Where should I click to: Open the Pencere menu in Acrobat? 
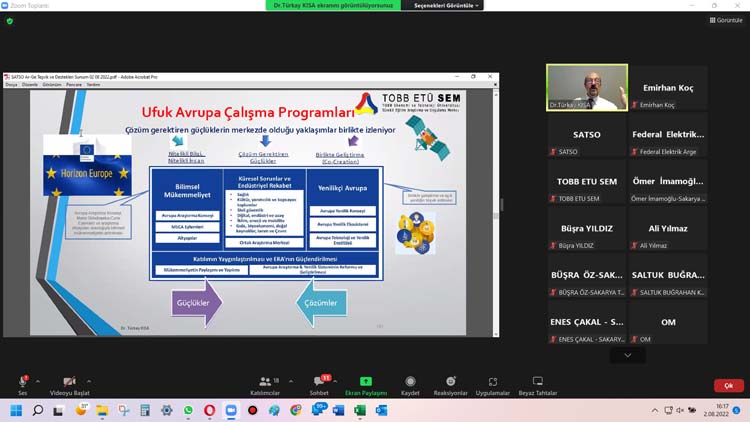pyautogui.click(x=73, y=85)
